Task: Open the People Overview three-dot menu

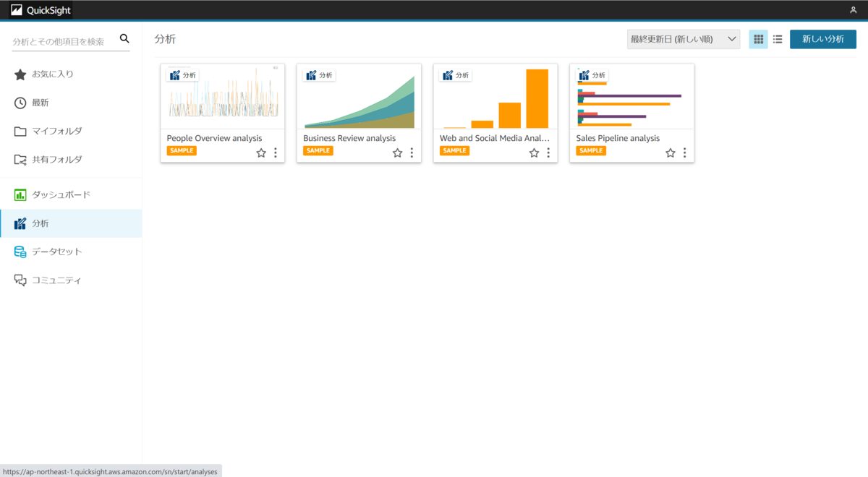Action: click(275, 152)
